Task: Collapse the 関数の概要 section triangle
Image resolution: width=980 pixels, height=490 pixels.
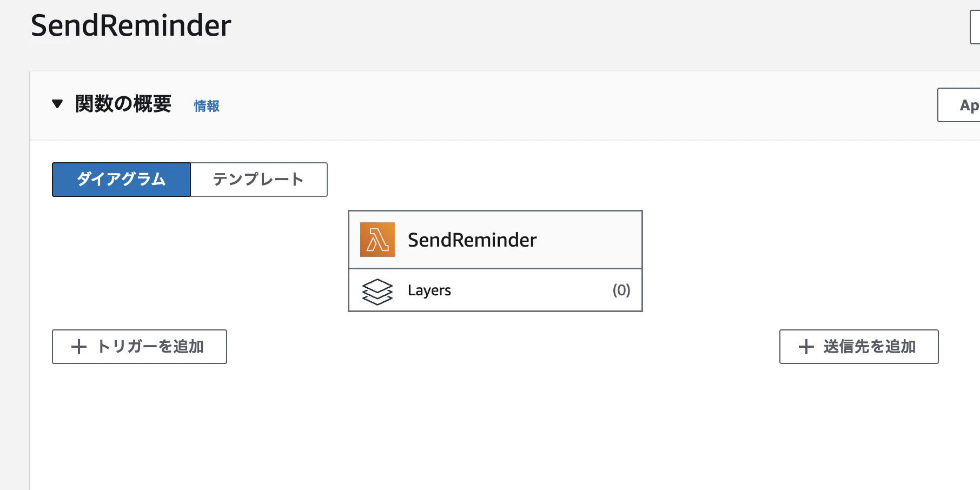Action: point(57,104)
